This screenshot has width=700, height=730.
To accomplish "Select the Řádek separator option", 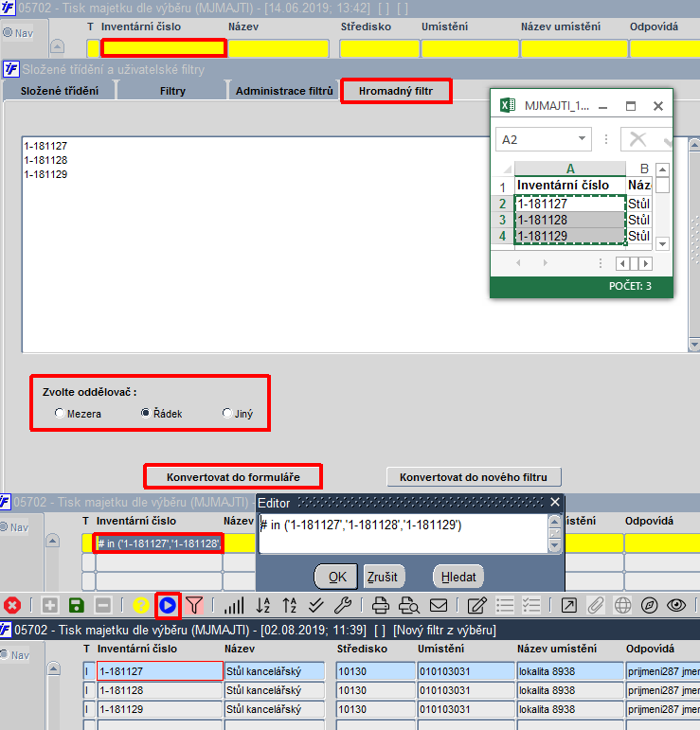I will (x=146, y=414).
